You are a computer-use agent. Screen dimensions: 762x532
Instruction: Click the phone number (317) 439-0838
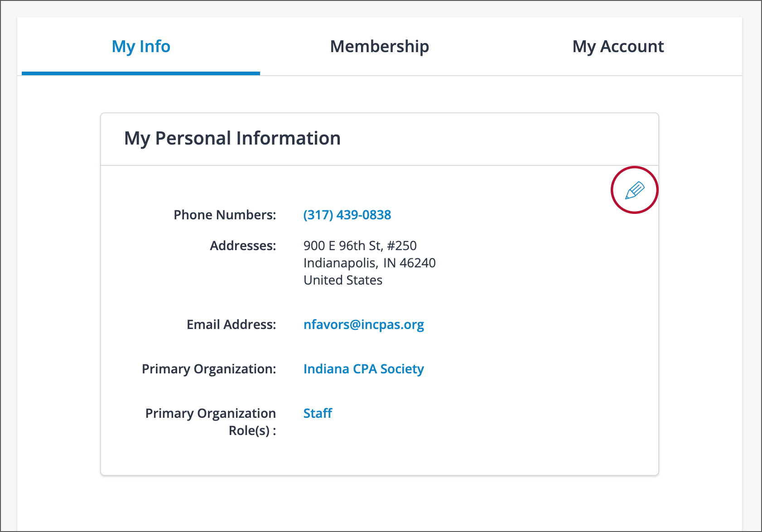[347, 215]
